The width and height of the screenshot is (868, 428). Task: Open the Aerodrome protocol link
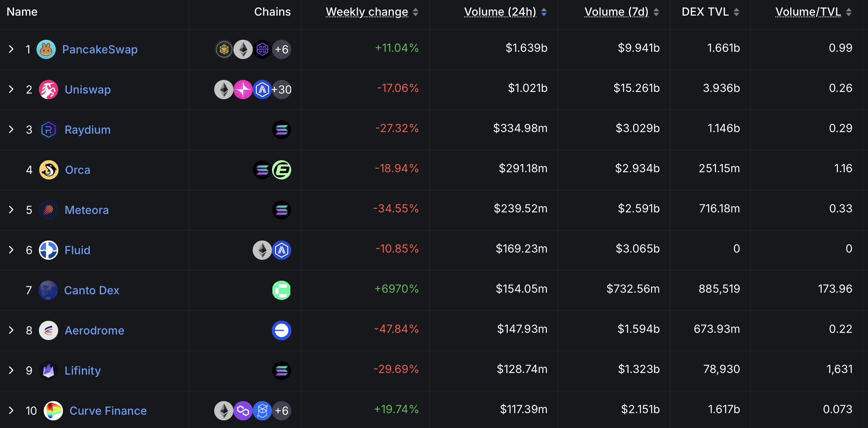coord(95,330)
